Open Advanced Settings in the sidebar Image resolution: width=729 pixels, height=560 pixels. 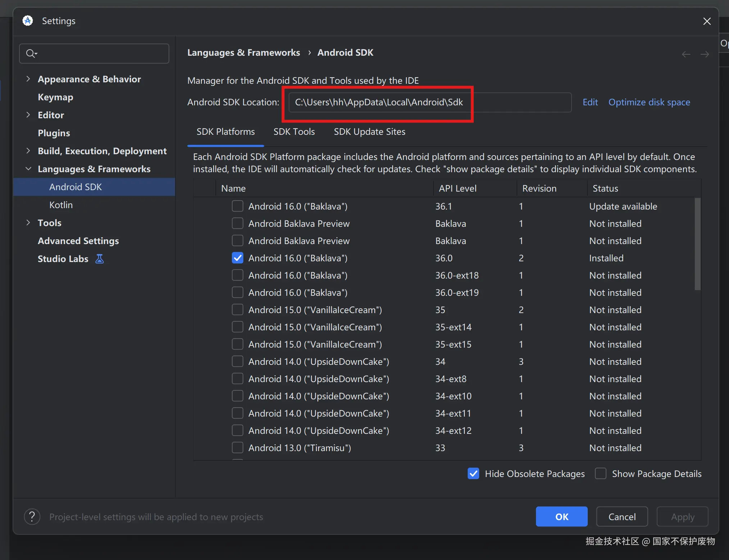(78, 241)
